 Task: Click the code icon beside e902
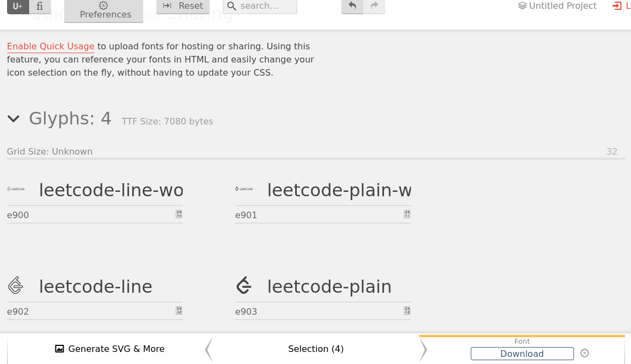tap(179, 310)
